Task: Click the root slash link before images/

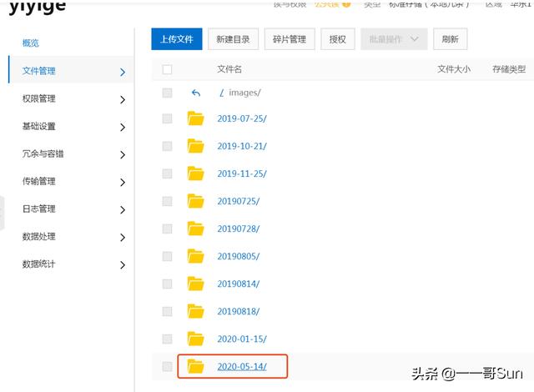Action: (222, 93)
